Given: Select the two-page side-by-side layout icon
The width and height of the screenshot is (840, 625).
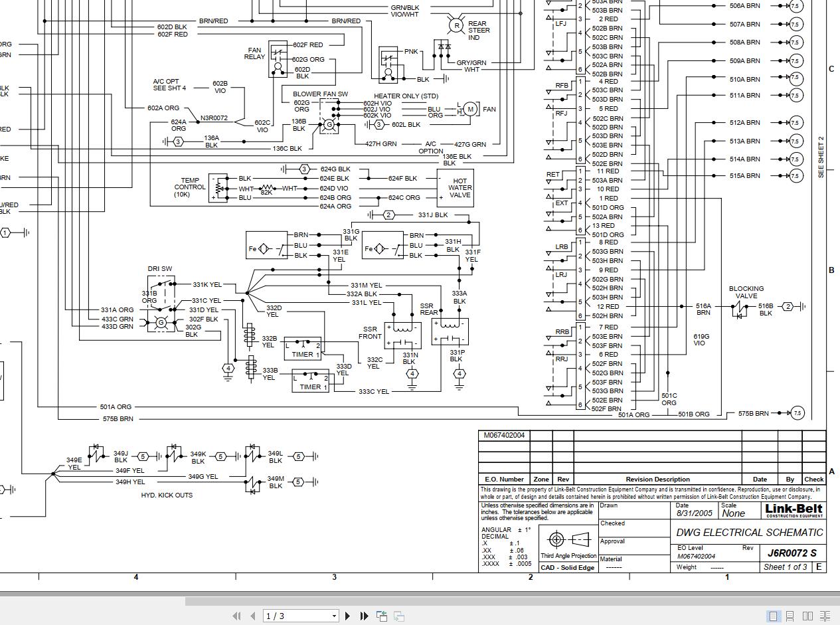Looking at the screenshot, I should click(808, 616).
